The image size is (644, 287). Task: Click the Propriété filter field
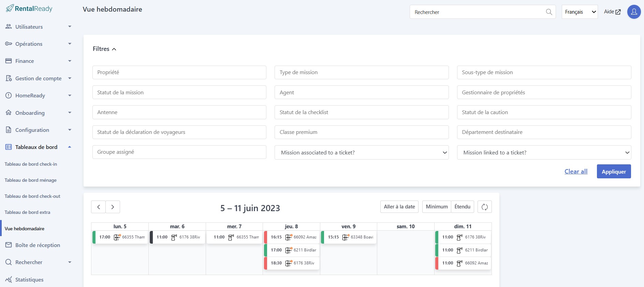point(179,72)
